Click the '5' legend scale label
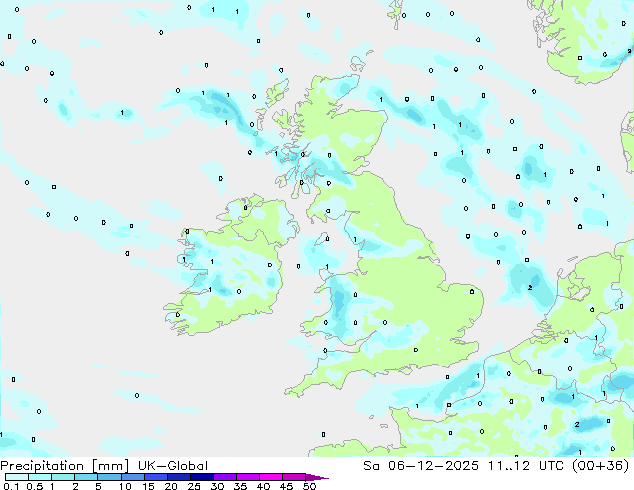 pyautogui.click(x=98, y=486)
